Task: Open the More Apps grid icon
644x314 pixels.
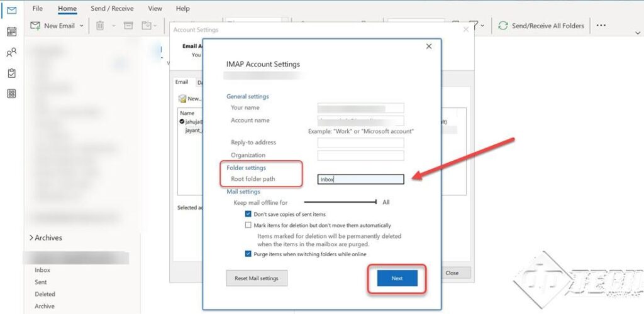Action: (x=11, y=94)
